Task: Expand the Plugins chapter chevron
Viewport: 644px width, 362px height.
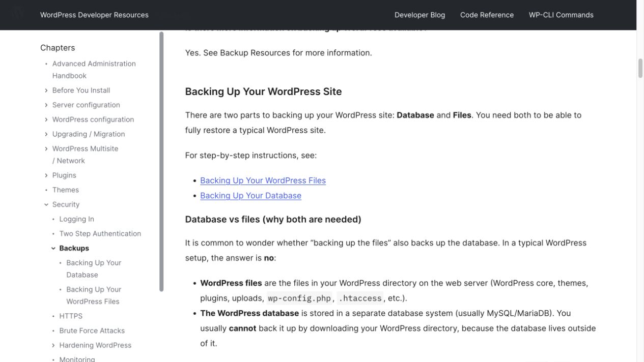Action: click(46, 175)
